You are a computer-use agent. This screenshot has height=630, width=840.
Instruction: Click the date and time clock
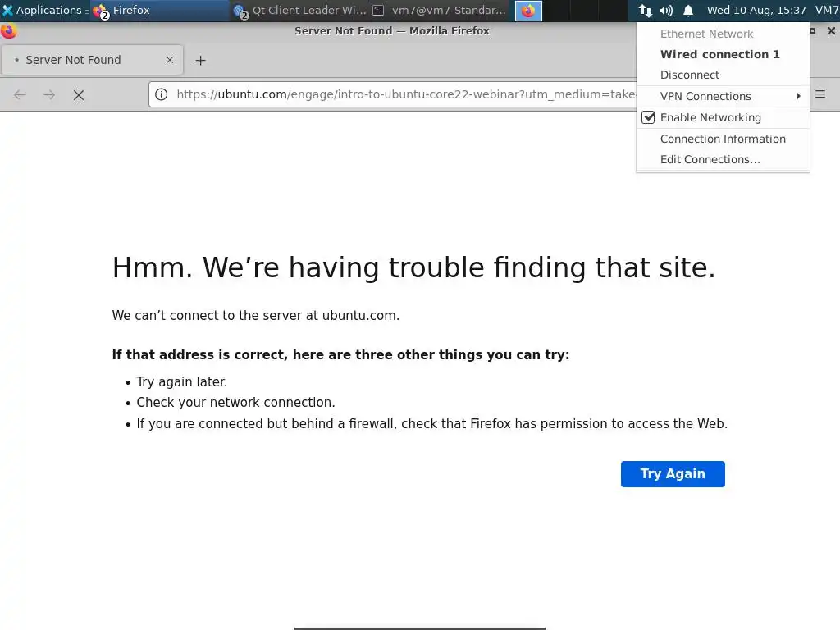click(756, 10)
